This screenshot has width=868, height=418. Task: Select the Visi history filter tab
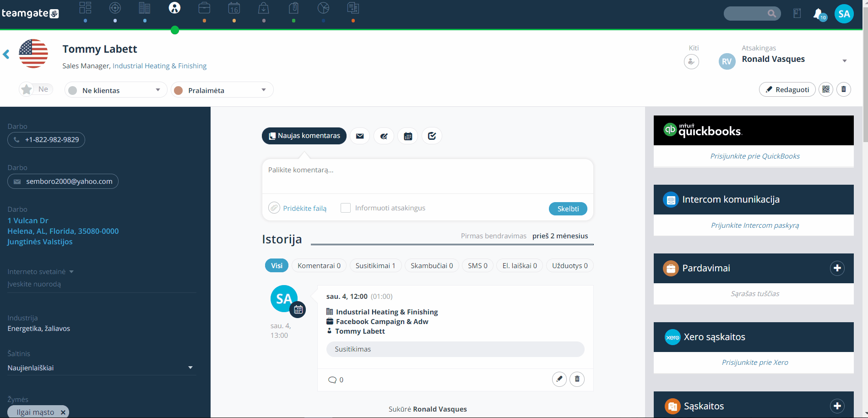tap(277, 266)
